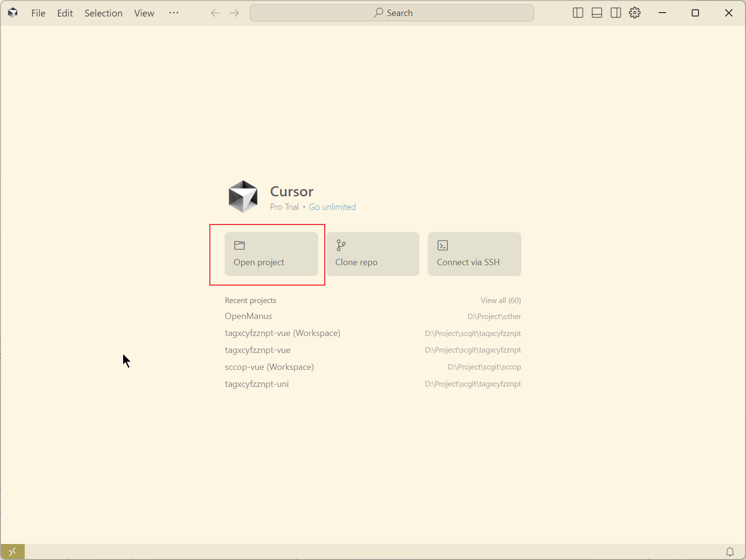The image size is (746, 560).
Task: Open the Selection menu
Action: (x=103, y=13)
